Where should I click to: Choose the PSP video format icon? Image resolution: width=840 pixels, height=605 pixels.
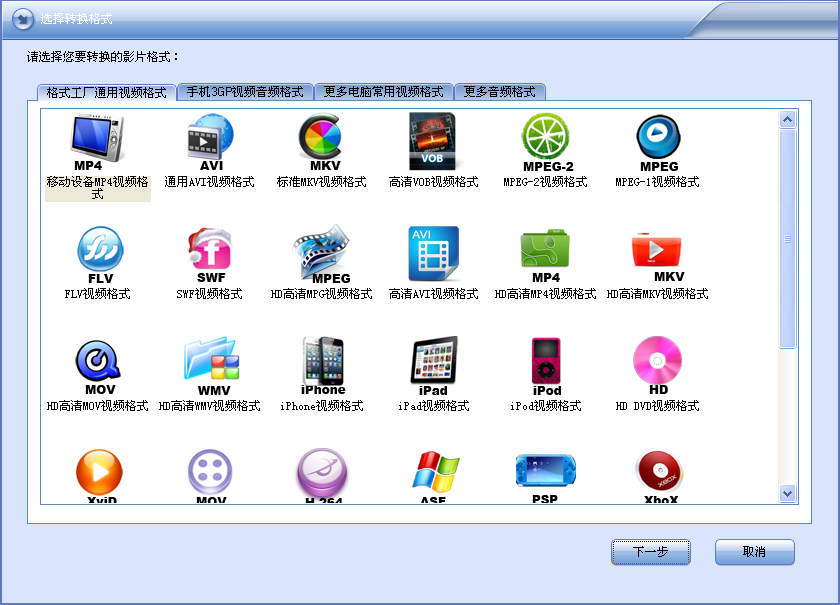(545, 470)
